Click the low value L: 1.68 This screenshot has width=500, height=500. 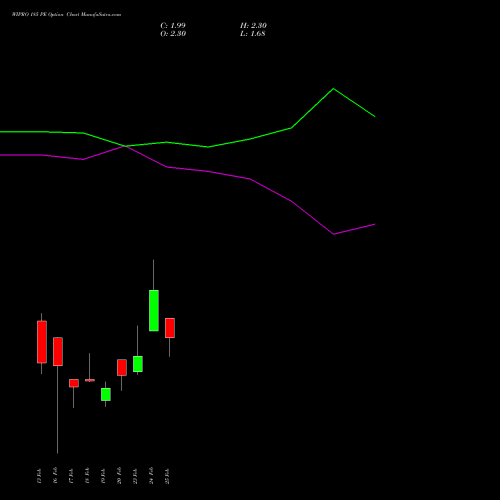(253, 34)
